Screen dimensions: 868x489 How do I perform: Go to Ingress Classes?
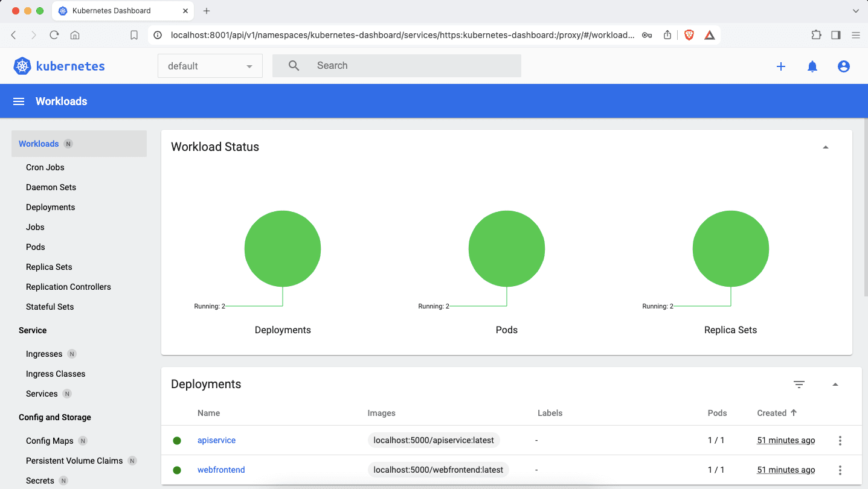pyautogui.click(x=56, y=374)
